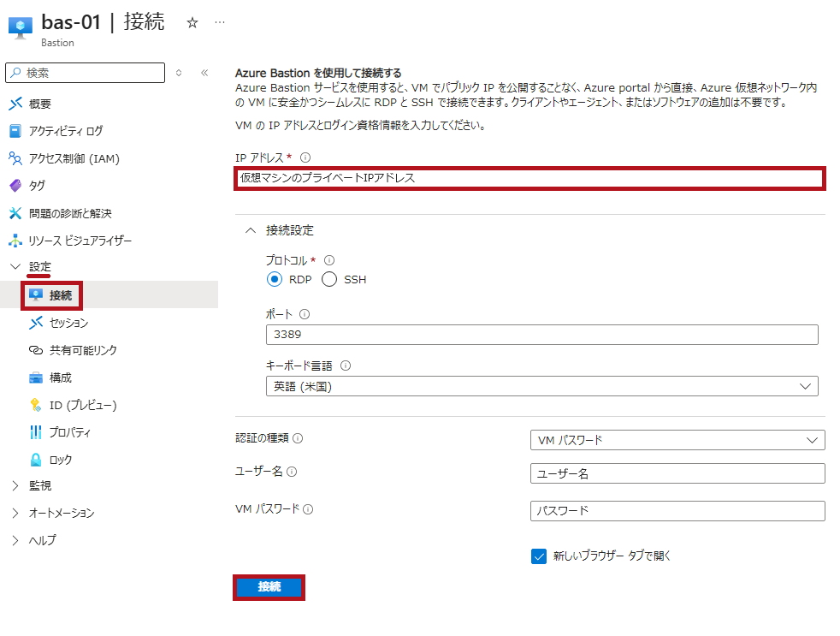Click the sort arrows beside search box
This screenshot has width=840, height=636.
click(x=179, y=73)
